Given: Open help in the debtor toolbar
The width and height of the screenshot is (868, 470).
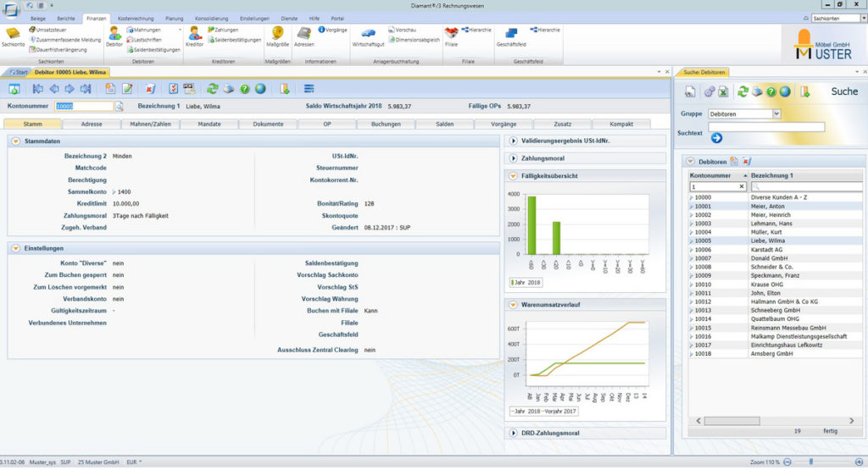Looking at the screenshot, I should pyautogui.click(x=245, y=89).
